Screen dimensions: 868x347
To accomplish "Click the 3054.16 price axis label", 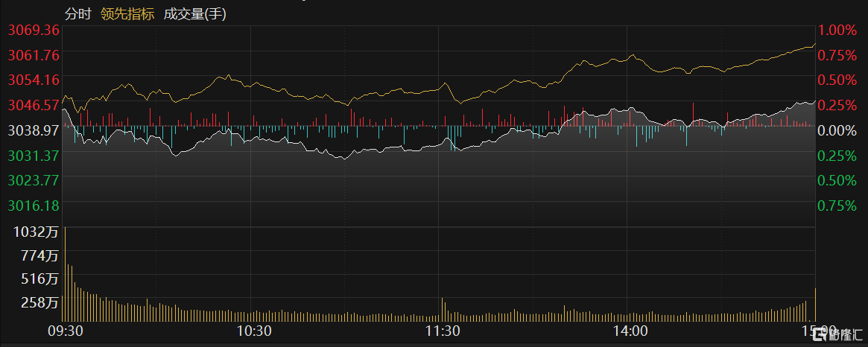I will [x=33, y=80].
